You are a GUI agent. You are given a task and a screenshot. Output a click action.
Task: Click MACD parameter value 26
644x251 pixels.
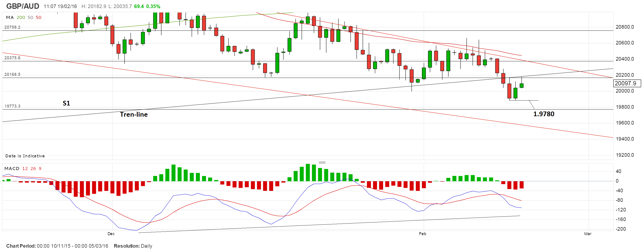pos(33,169)
